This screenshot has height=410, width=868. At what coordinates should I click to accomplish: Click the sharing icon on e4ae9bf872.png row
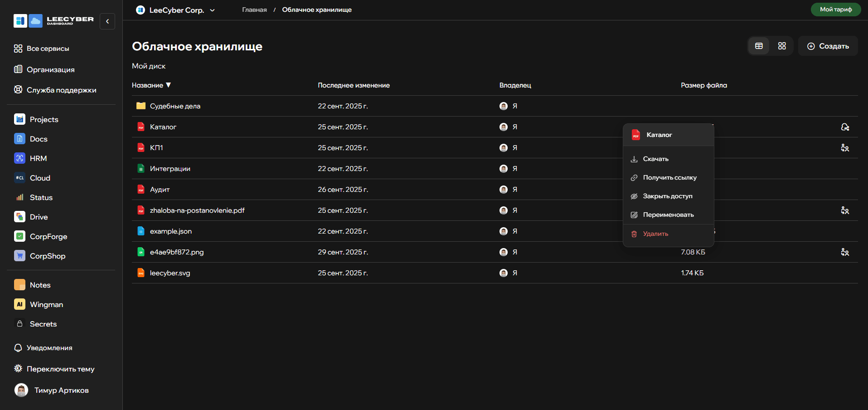tap(844, 252)
